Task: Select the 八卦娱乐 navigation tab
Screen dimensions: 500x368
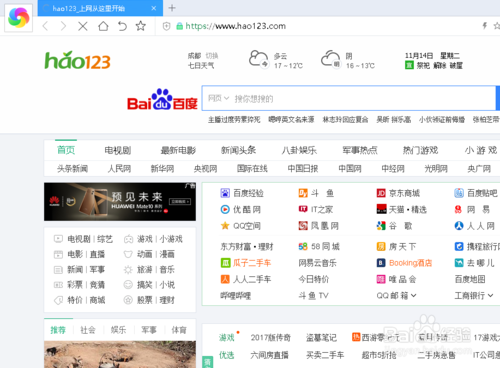Action: point(299,150)
